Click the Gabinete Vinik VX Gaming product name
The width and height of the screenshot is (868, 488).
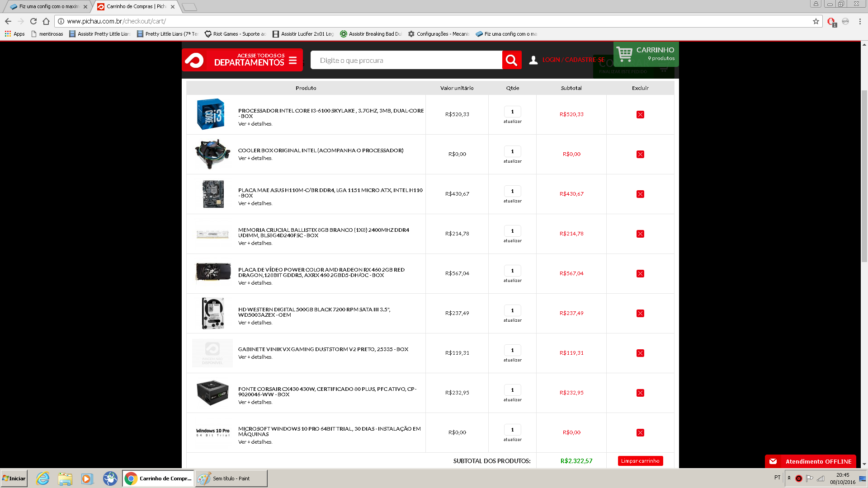coord(323,349)
